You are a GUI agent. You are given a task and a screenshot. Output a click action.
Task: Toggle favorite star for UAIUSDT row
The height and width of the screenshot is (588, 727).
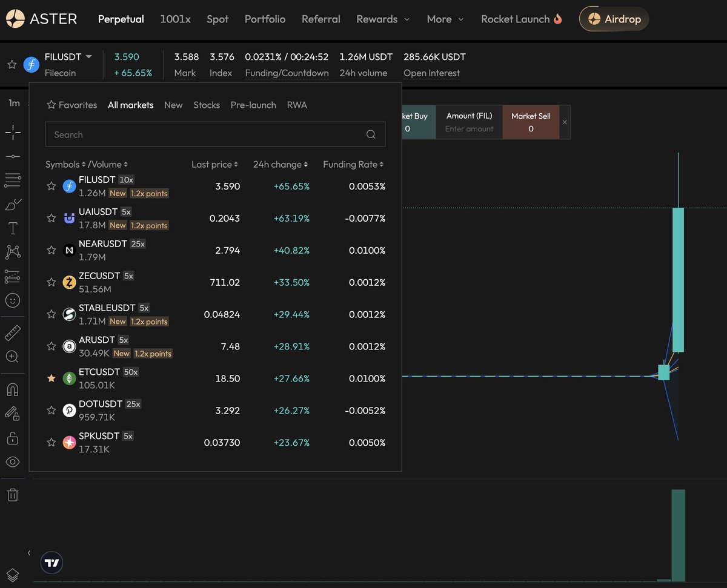(x=51, y=218)
